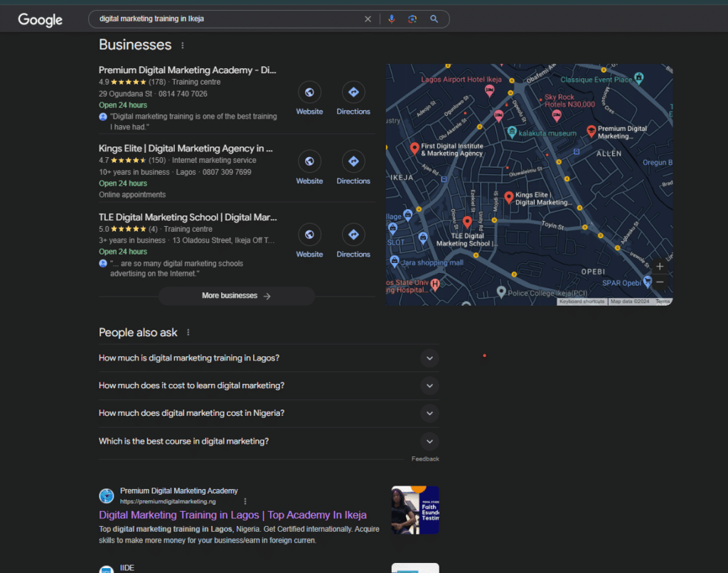Click Premium Digital Marketing Academy site favicon
Image resolution: width=728 pixels, height=573 pixels.
point(107,496)
